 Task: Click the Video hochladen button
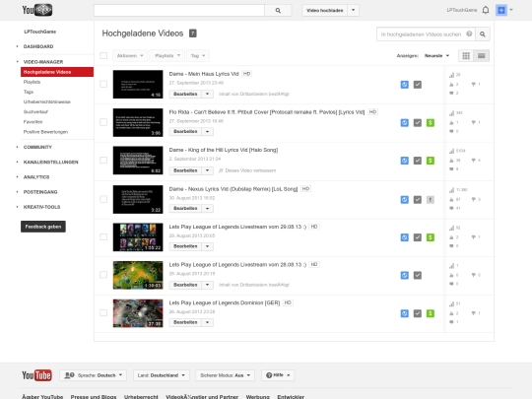(325, 10)
